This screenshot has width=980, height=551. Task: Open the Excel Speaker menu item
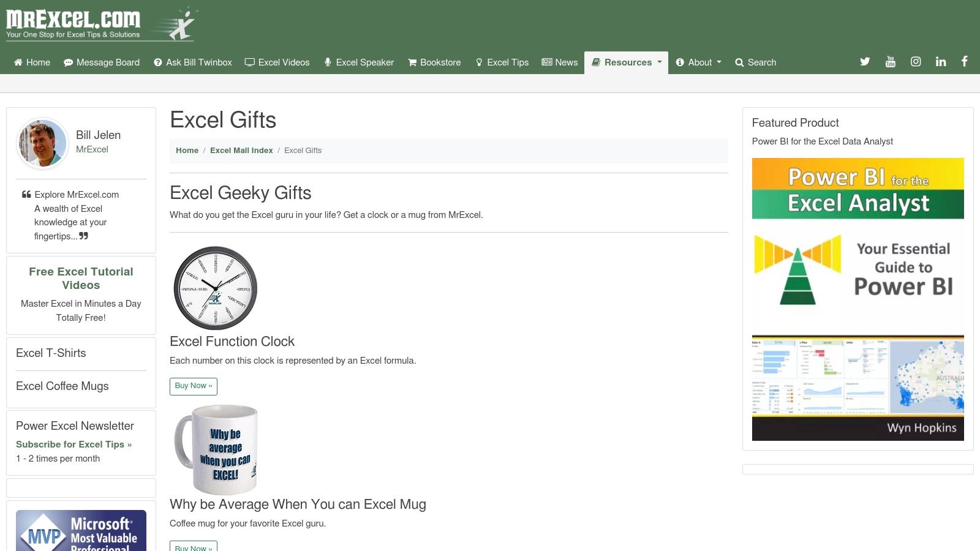pyautogui.click(x=358, y=62)
